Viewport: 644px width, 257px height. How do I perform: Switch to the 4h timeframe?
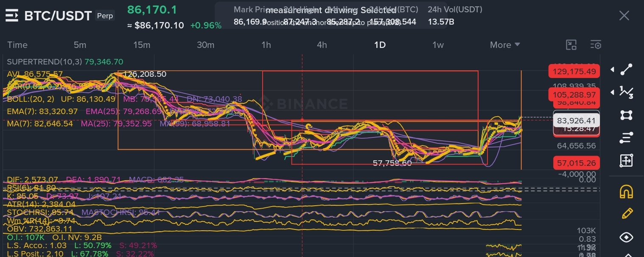[322, 45]
